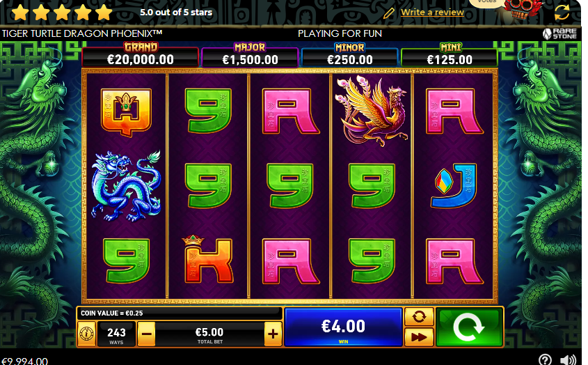Click the pencil icon beside the review link

point(389,13)
